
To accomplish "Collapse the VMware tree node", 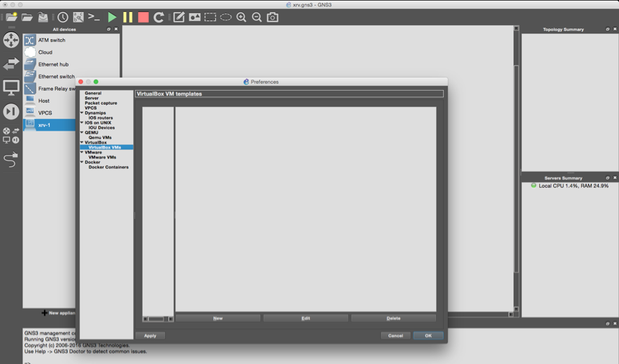I will pyautogui.click(x=82, y=152).
